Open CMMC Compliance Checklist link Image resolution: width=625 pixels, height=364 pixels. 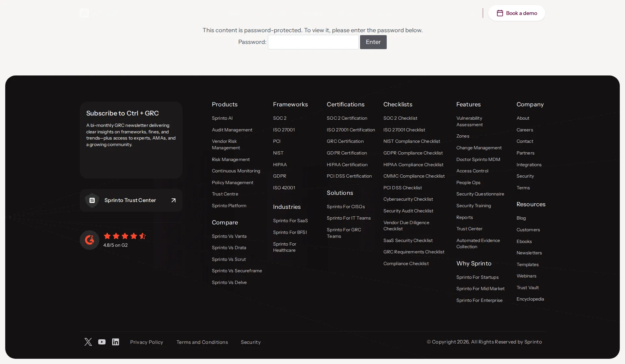414,176
